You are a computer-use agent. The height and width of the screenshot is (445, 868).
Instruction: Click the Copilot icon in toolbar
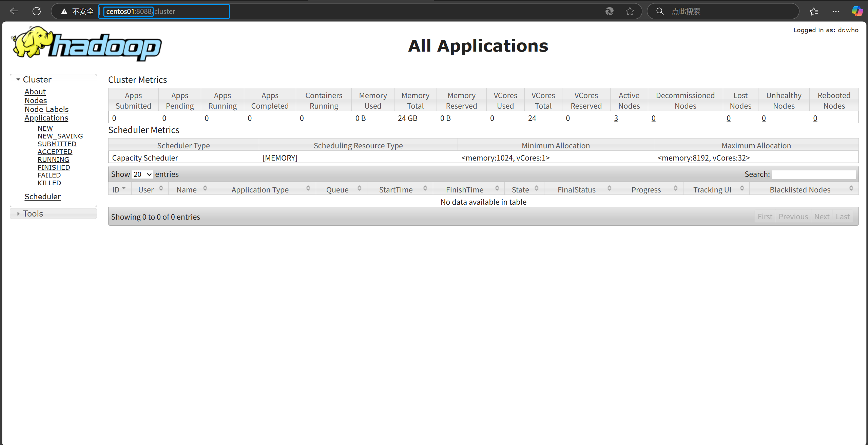(x=857, y=11)
